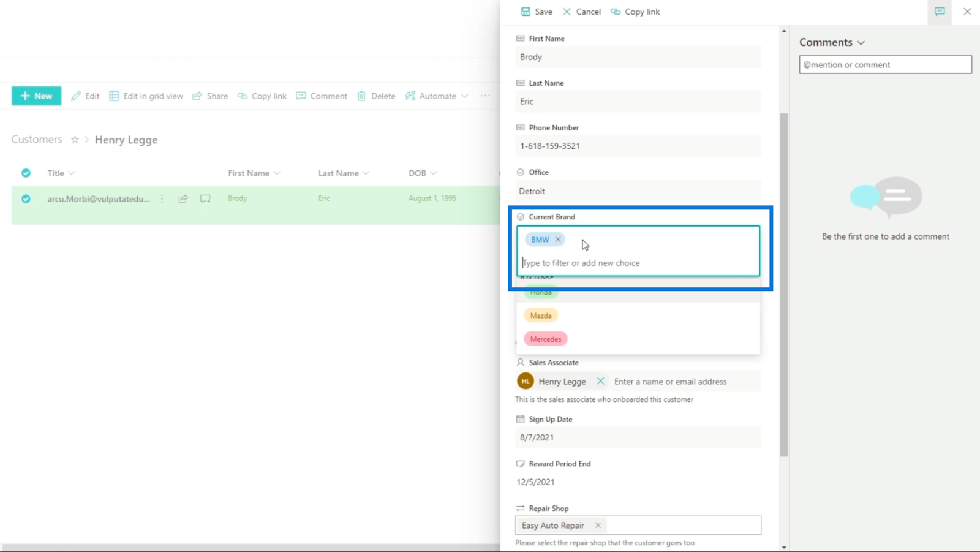Select the Honda choice option
Image resolution: width=980 pixels, height=552 pixels.
[541, 292]
